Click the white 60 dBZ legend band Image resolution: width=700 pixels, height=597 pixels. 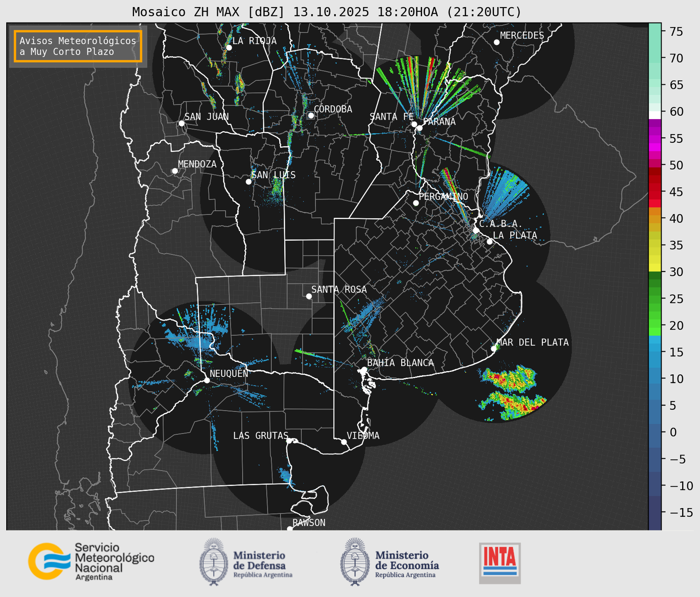tap(655, 115)
